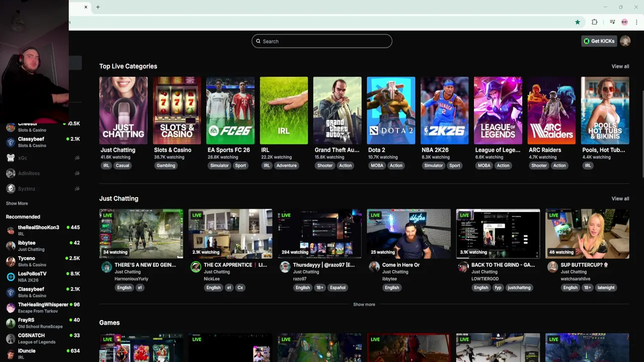Click the justchatting tag on LOWTIERGOD's stream
This screenshot has height=362, width=644.
[519, 288]
